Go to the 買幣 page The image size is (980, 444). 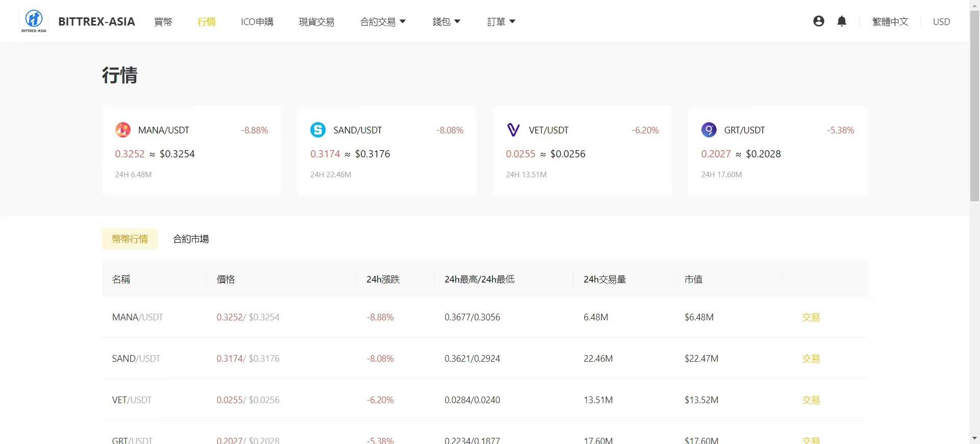[163, 21]
